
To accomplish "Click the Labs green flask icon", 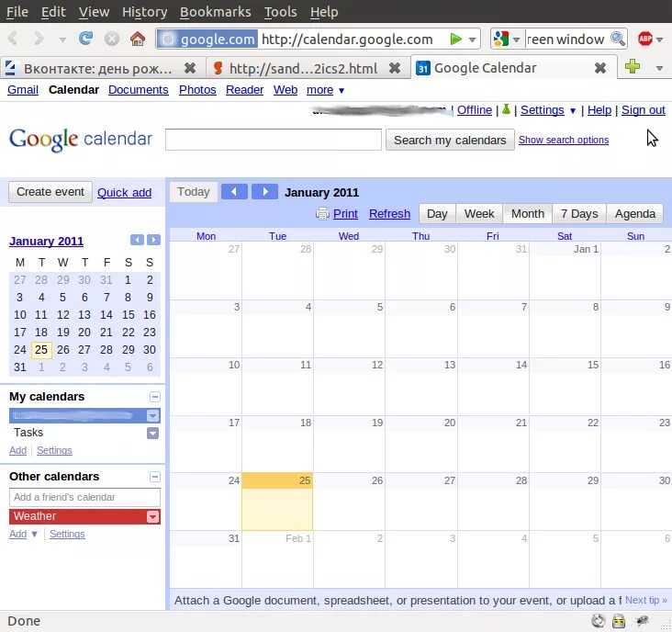I will tap(506, 109).
